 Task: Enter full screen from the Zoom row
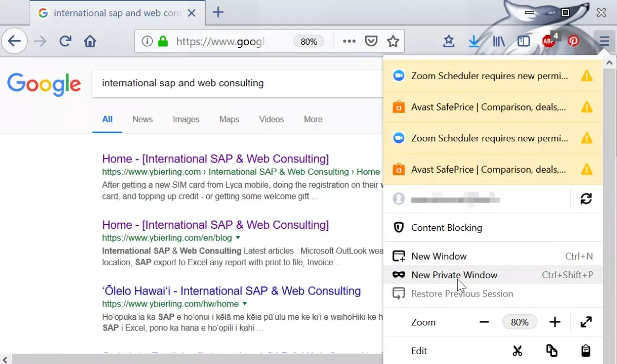[x=586, y=322]
